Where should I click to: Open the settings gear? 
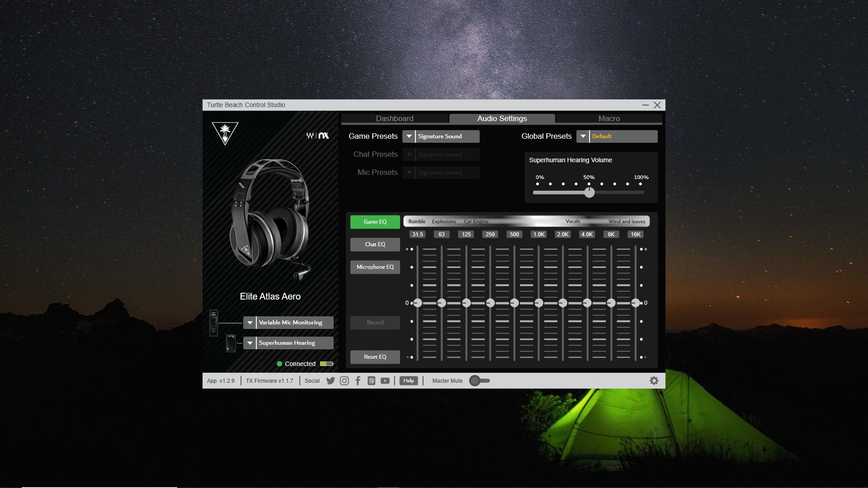point(654,380)
